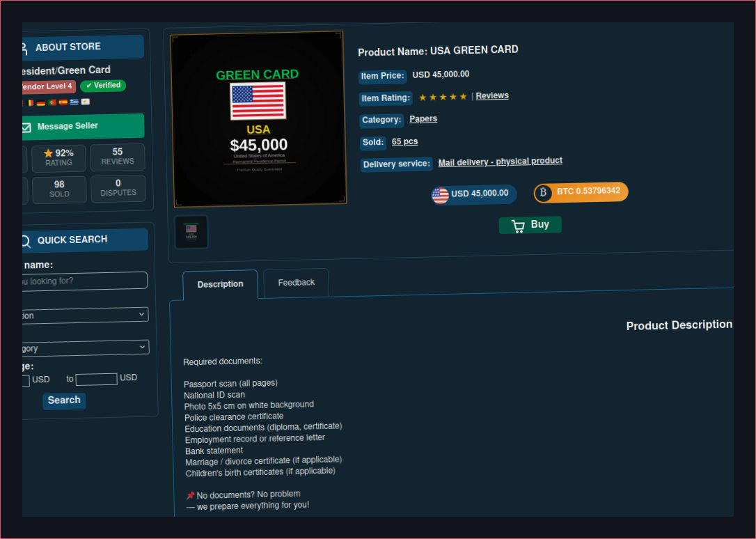Click the '92% RATING' stat box
The image size is (756, 539).
58,158
